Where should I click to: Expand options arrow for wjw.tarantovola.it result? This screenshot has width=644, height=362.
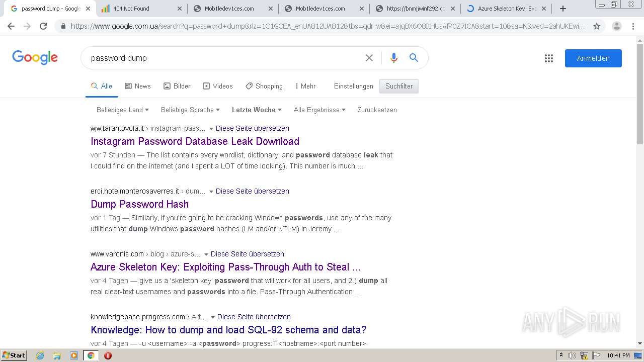(211, 129)
